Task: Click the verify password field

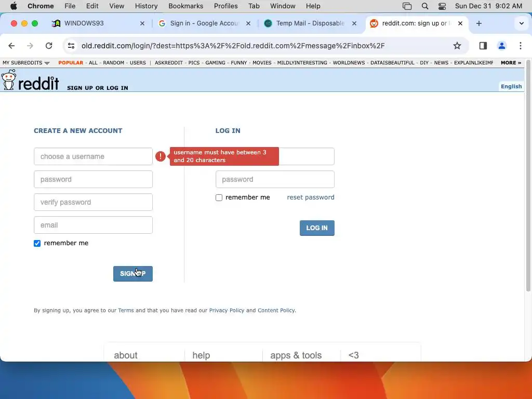Action: (x=94, y=202)
